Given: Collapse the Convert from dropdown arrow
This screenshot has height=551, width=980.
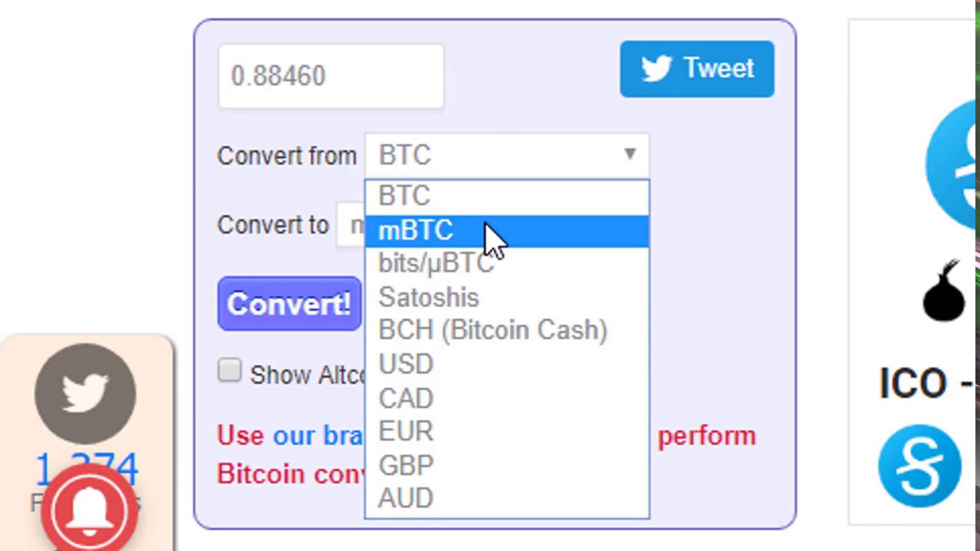Looking at the screenshot, I should 629,155.
